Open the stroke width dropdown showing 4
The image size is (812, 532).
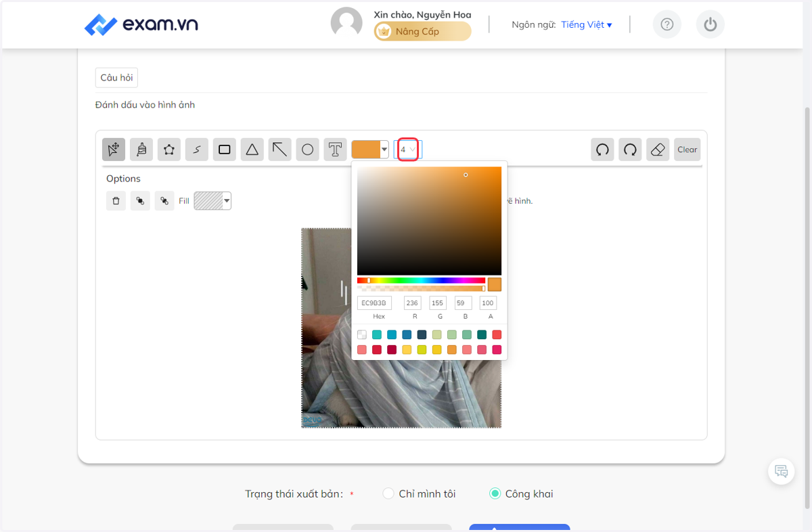(x=408, y=150)
